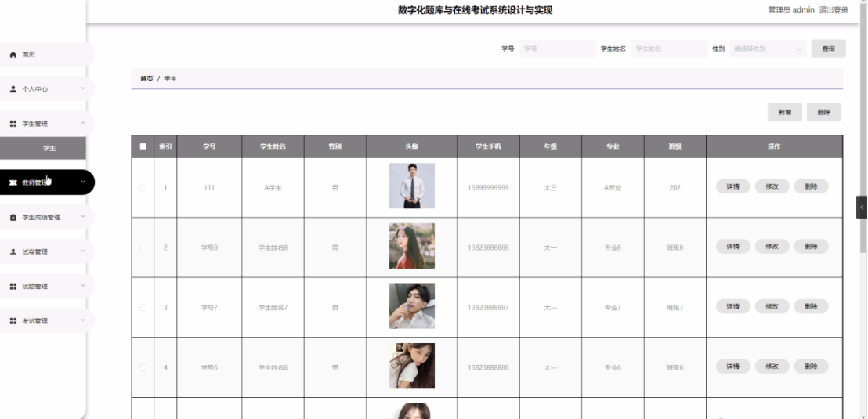Click the 查询 search button
The image size is (868, 419).
[x=828, y=49]
